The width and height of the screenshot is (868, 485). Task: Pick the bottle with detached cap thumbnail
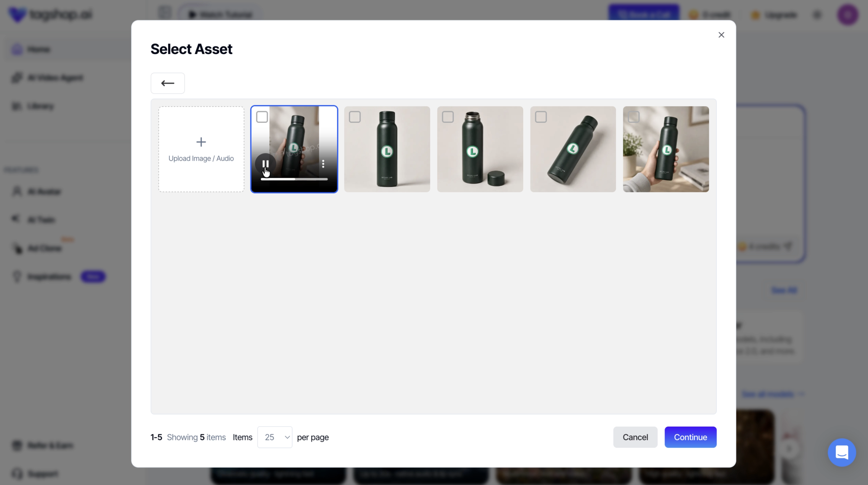tap(480, 149)
